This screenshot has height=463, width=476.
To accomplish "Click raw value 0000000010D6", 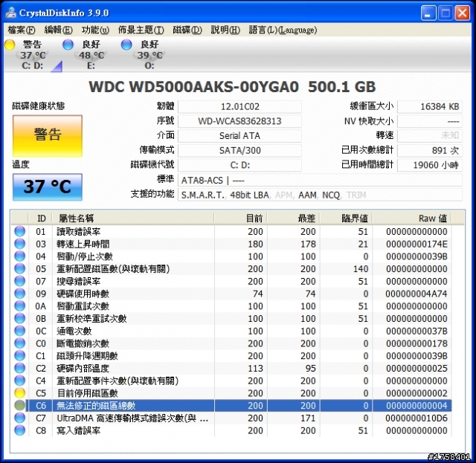I will [416, 418].
